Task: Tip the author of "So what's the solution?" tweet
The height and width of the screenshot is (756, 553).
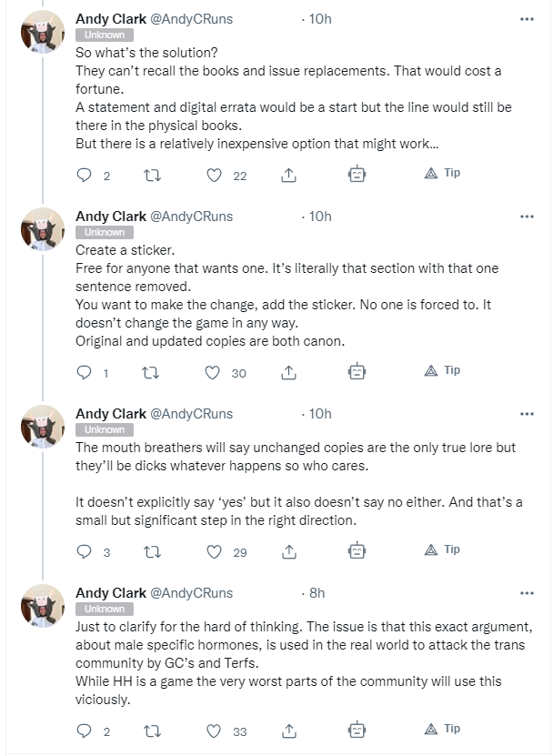Action: coord(442,173)
